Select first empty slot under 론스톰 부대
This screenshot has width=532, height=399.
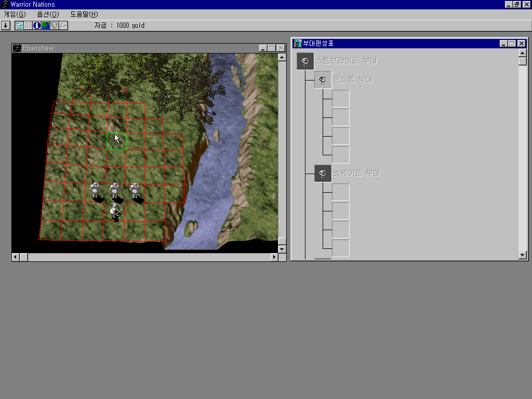pos(341,99)
